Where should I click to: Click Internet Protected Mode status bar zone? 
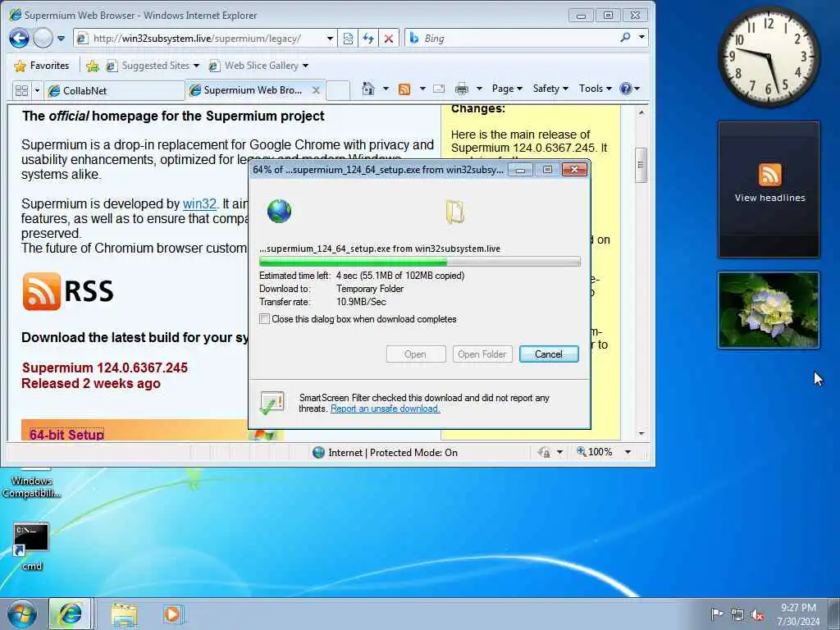pos(386,453)
